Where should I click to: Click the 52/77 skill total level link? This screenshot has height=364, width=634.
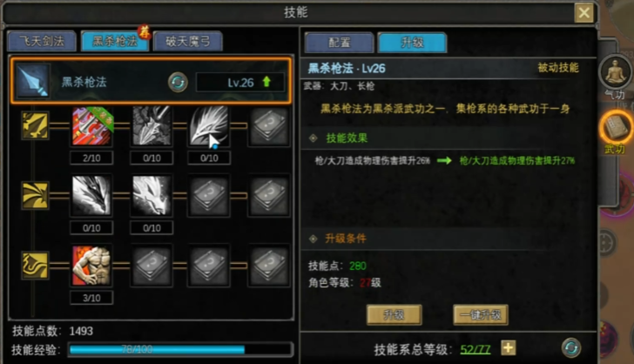click(x=475, y=349)
